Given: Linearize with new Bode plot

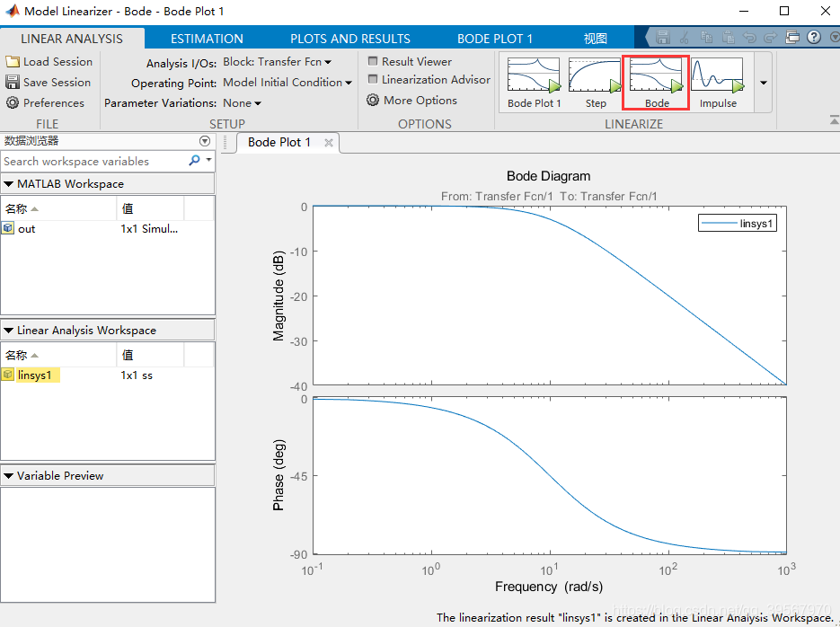Looking at the screenshot, I should point(656,83).
